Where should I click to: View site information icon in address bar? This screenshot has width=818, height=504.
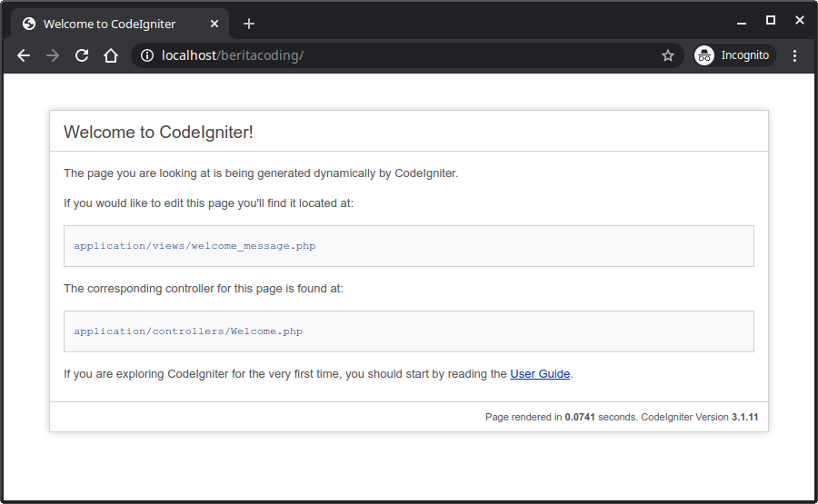tap(147, 55)
